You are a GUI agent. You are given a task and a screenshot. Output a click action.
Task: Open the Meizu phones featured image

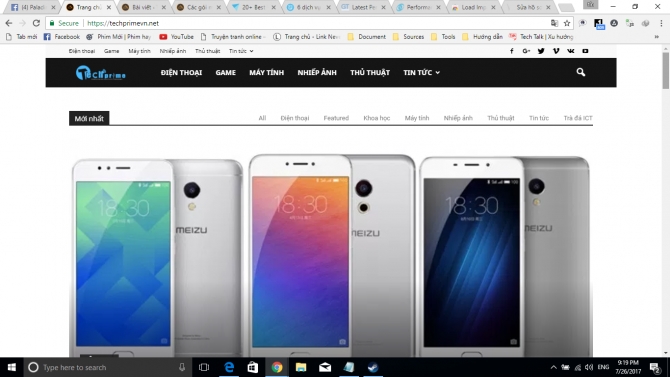click(x=331, y=255)
